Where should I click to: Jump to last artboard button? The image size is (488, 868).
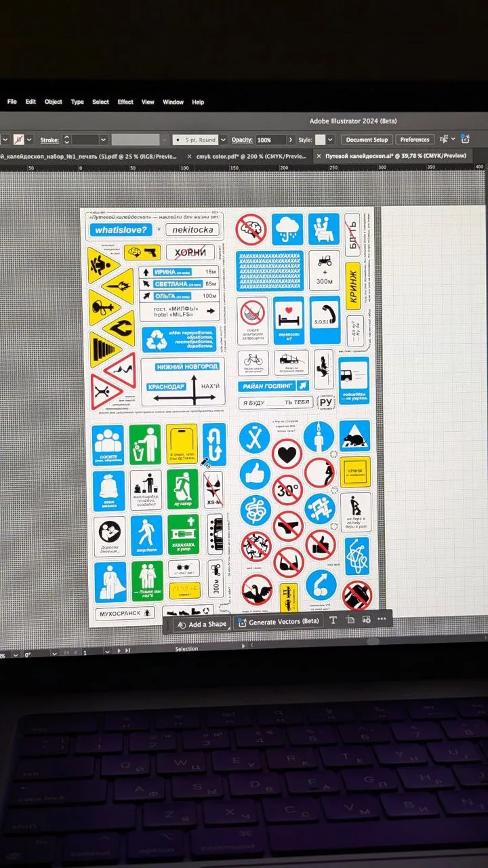tap(127, 650)
